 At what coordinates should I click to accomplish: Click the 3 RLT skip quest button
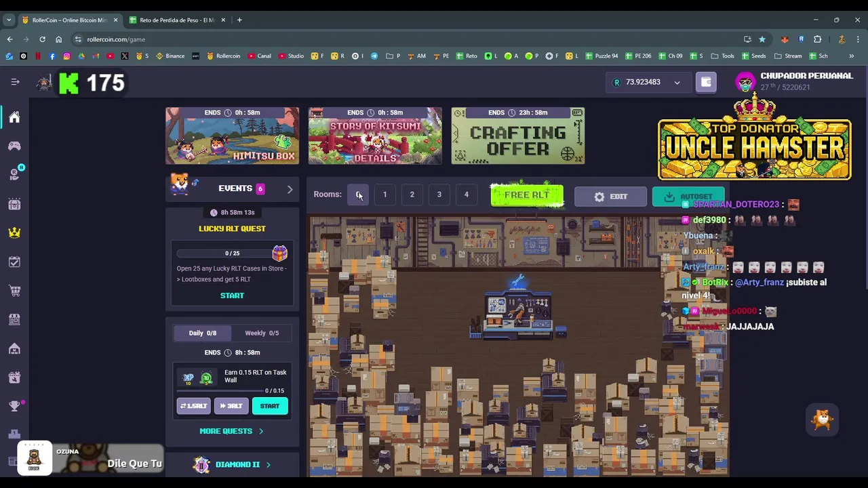pos(231,406)
